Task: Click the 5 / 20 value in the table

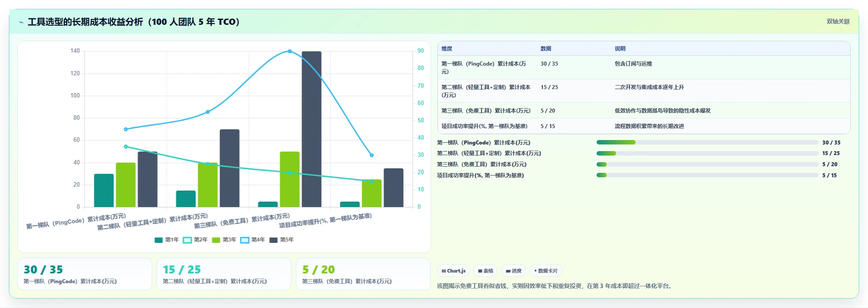Action: 548,111
